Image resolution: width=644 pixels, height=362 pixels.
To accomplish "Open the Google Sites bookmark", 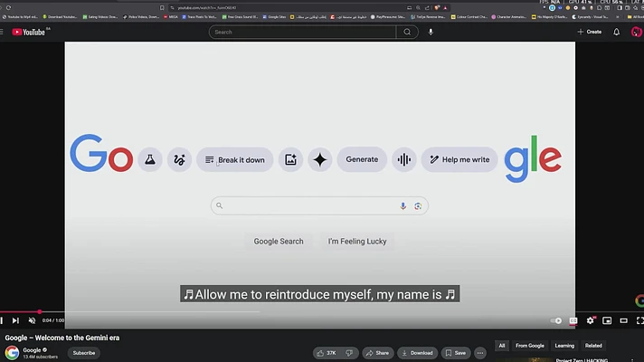I will pos(274,17).
